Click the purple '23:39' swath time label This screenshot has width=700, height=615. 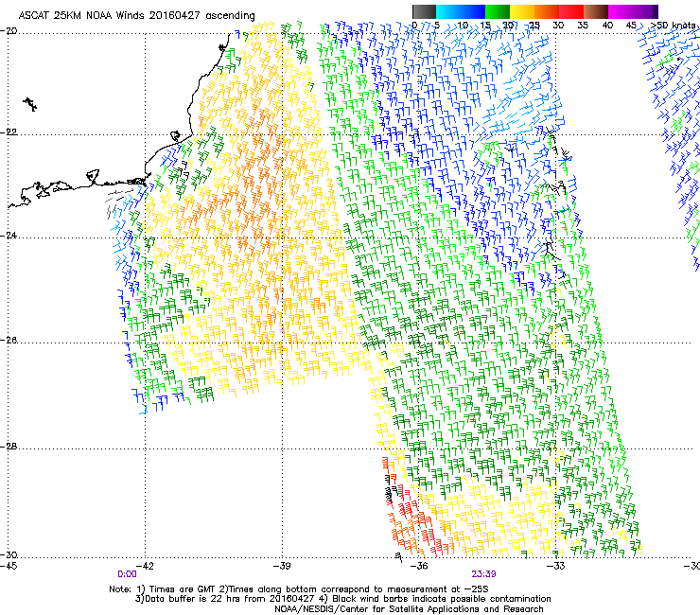[483, 574]
